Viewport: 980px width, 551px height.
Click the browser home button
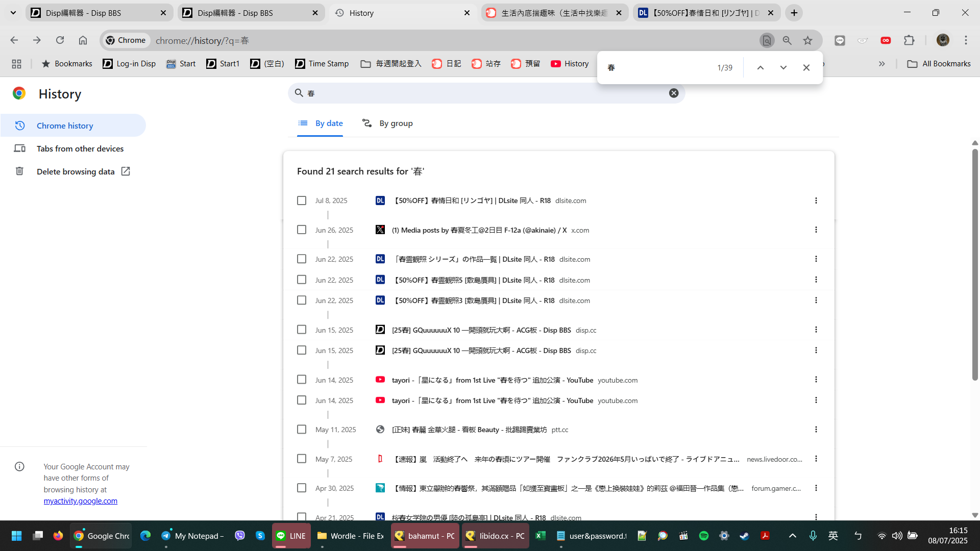pyautogui.click(x=83, y=40)
